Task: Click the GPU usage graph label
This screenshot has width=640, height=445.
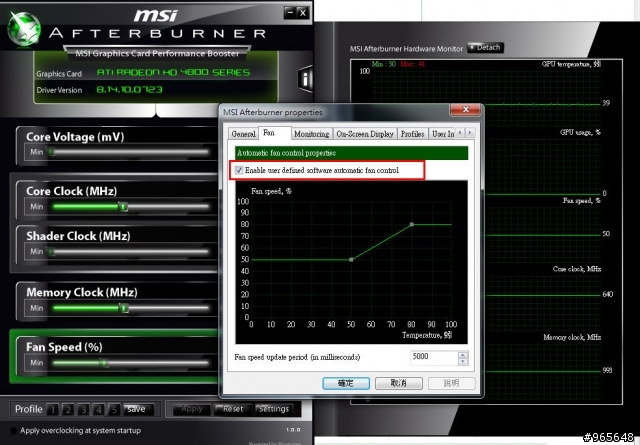Action: (x=580, y=132)
